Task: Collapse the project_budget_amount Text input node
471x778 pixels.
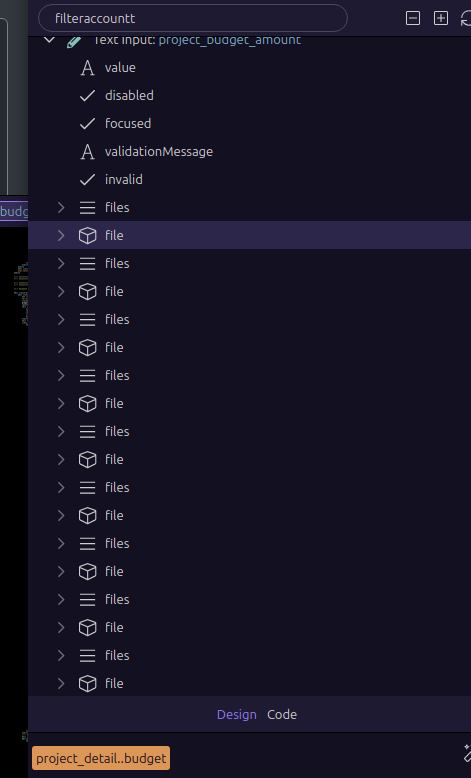Action: [49, 40]
